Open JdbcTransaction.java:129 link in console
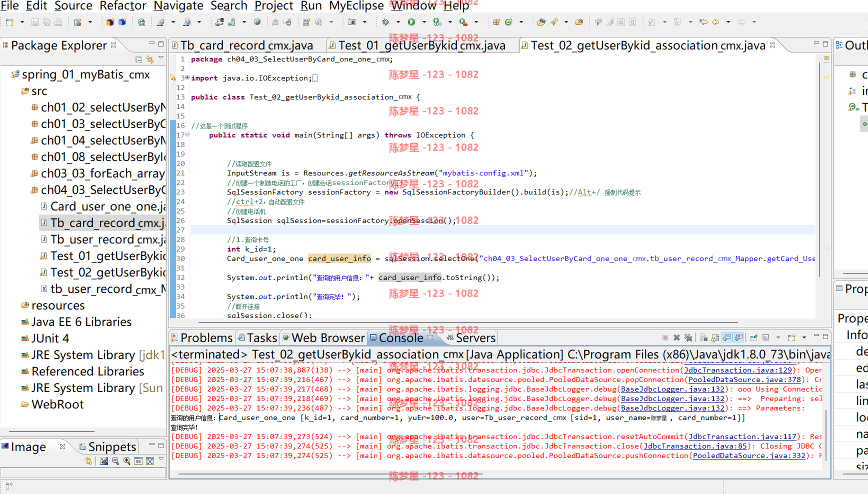The width and height of the screenshot is (868, 494). tap(738, 370)
